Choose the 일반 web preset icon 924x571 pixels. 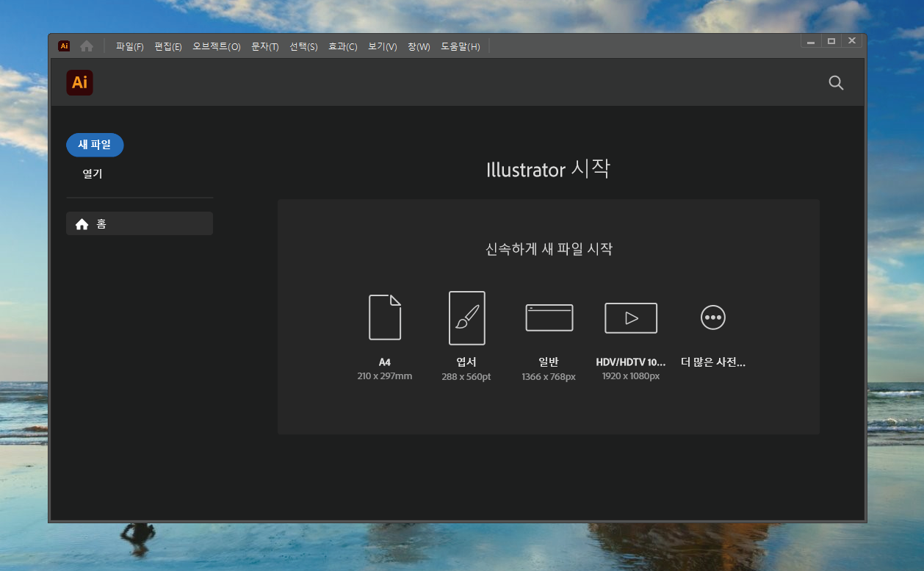tap(549, 317)
